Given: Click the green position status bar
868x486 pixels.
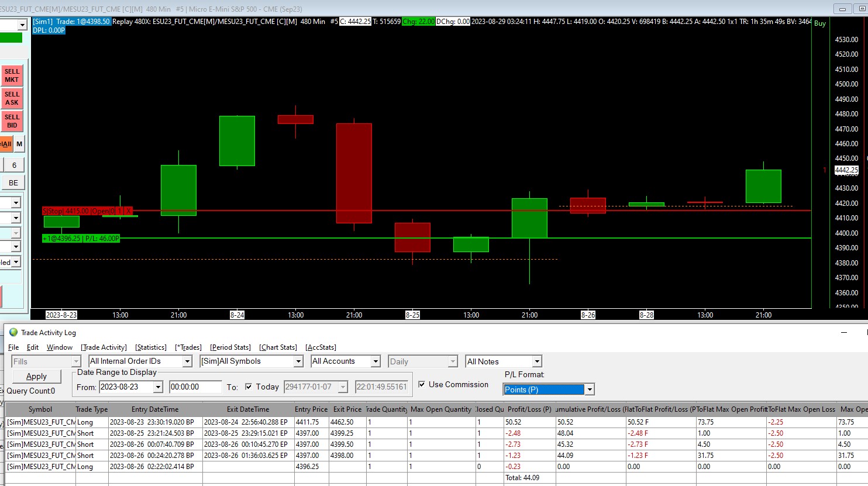Looking at the screenshot, I should 80,238.
